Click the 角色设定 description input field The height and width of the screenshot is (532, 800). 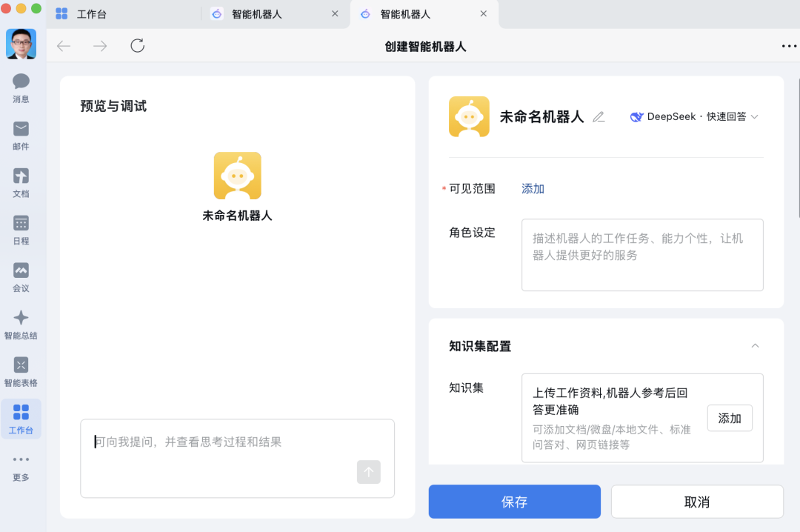[x=641, y=254]
